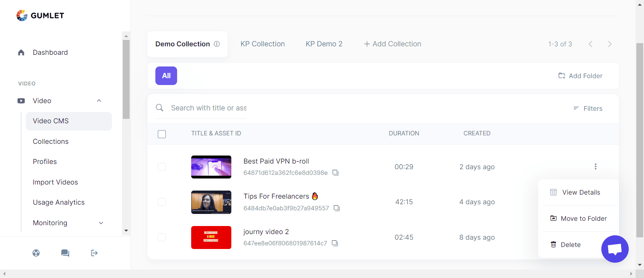Copy asset ID of journy video 2
This screenshot has height=278, width=644.
tap(335, 243)
